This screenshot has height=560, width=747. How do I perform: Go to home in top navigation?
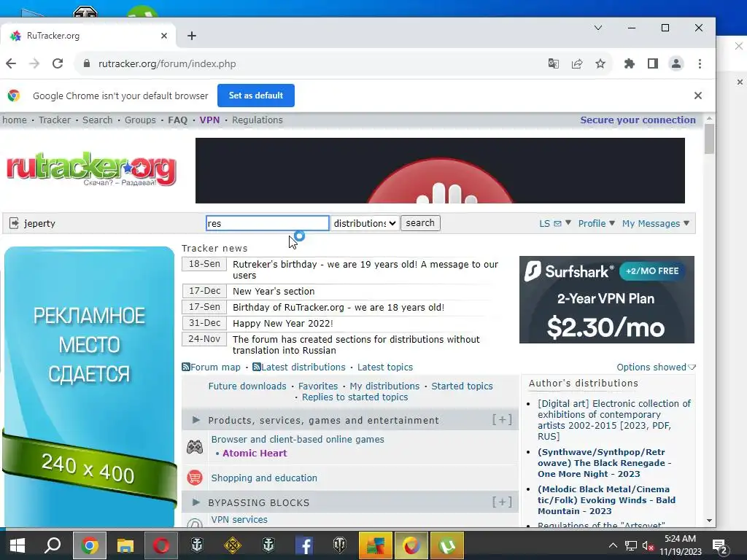pyautogui.click(x=15, y=120)
